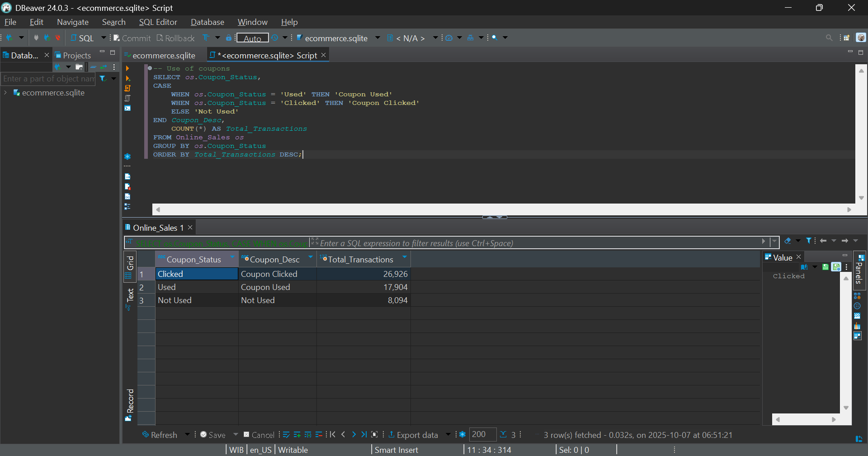The image size is (868, 456).
Task: Expand the ecommerce.sqlite tree node
Action: 5,93
